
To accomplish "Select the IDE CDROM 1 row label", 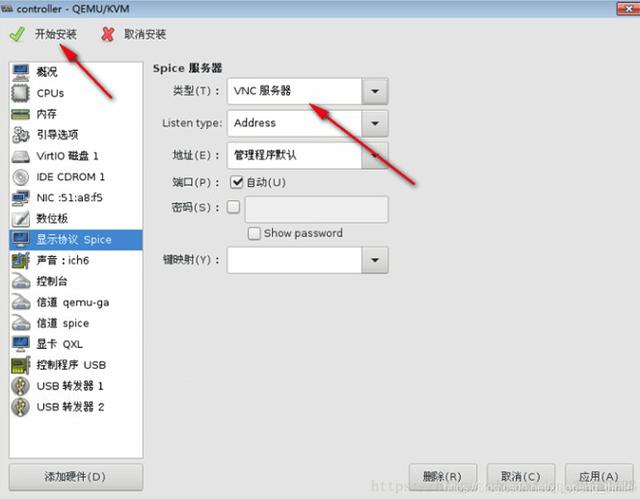I will [x=71, y=177].
